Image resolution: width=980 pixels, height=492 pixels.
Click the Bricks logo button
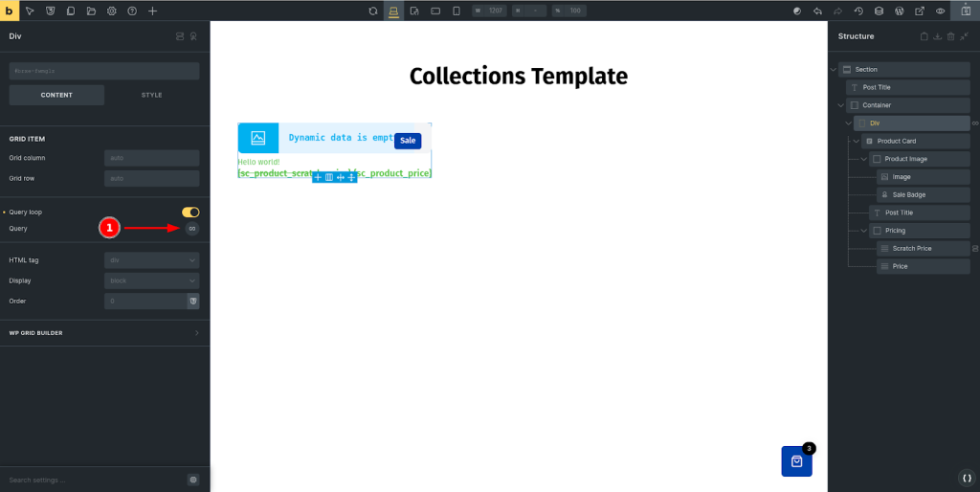[9, 11]
